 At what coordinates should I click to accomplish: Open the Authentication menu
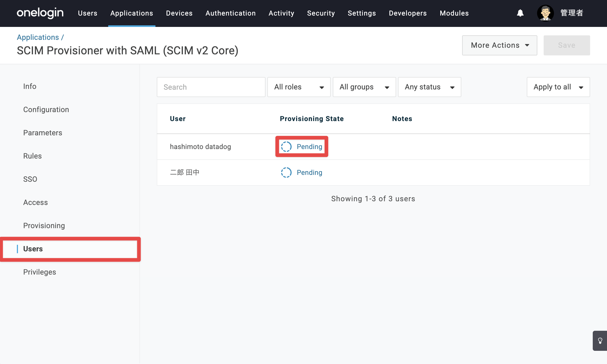(230, 13)
